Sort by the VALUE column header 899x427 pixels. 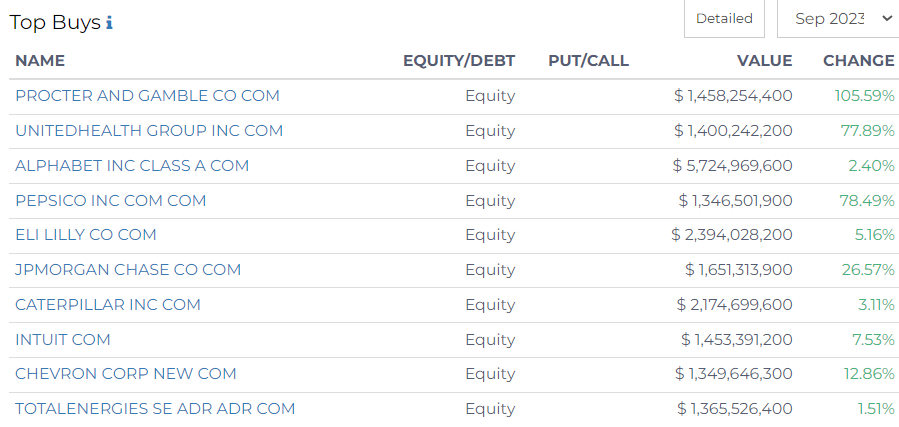coord(764,61)
